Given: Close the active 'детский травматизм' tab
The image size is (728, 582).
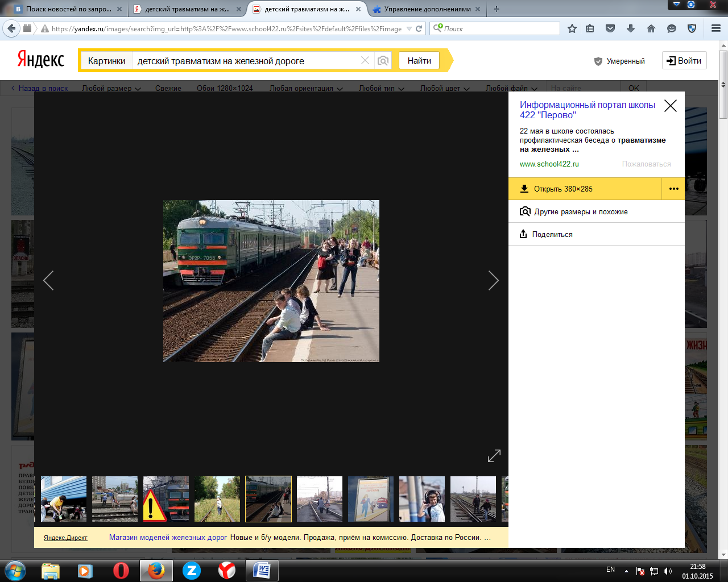Looking at the screenshot, I should (358, 9).
